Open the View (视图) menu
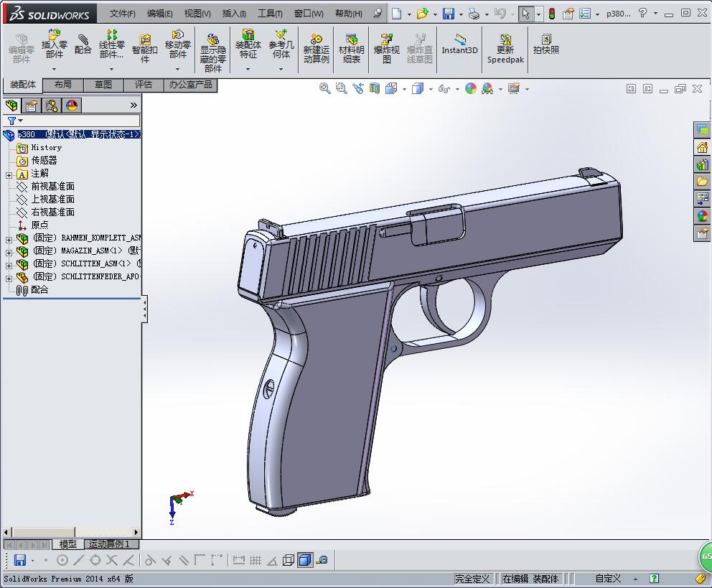This screenshot has height=588, width=712. 197,14
